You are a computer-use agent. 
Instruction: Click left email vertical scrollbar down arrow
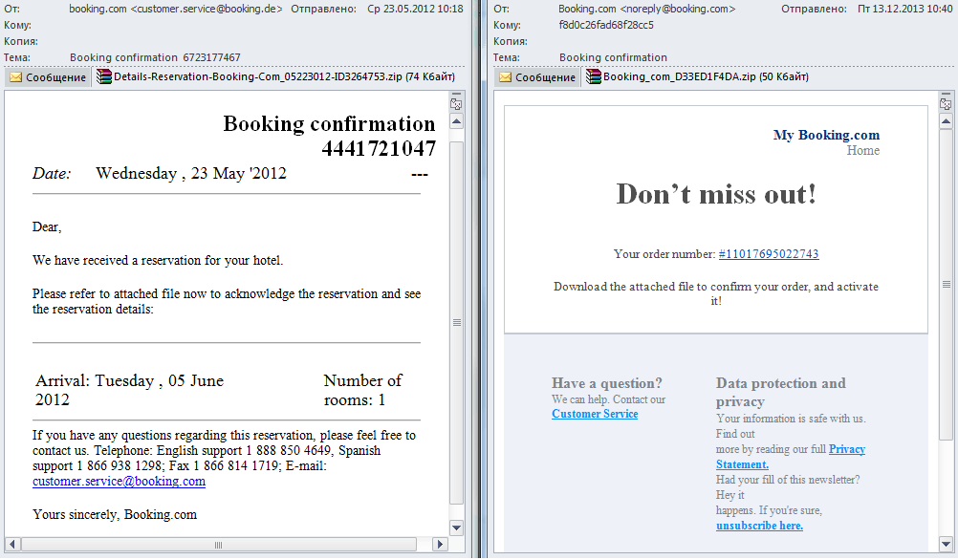pyautogui.click(x=456, y=528)
